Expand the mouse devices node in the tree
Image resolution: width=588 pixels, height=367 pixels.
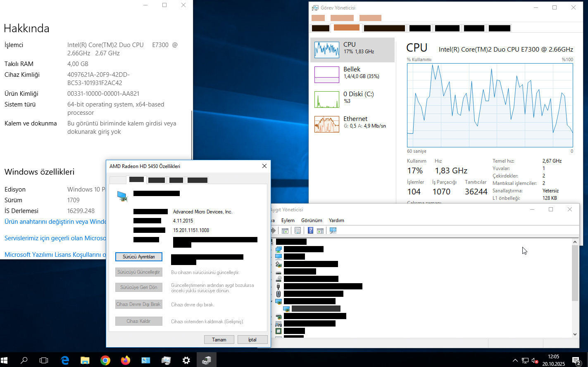coord(272,294)
